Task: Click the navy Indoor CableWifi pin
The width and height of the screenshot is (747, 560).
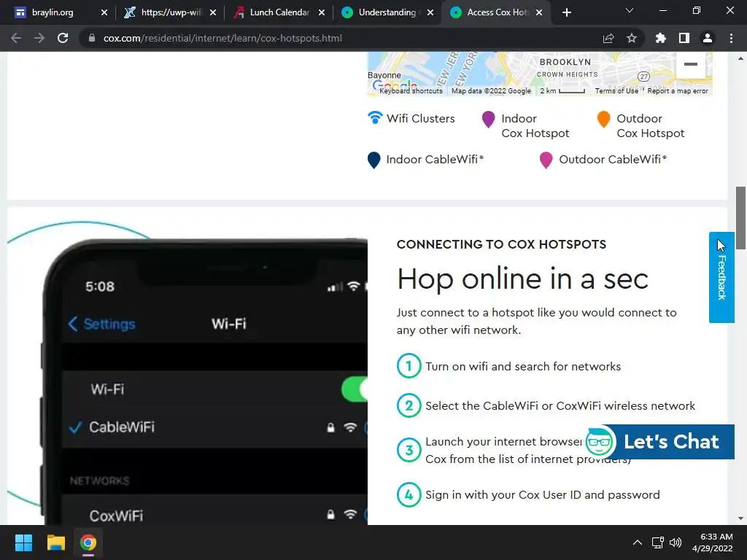Action: coord(374,160)
